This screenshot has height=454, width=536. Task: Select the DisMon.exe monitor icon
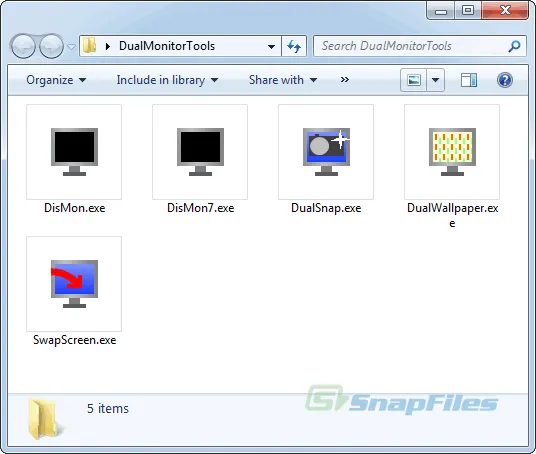[x=74, y=152]
